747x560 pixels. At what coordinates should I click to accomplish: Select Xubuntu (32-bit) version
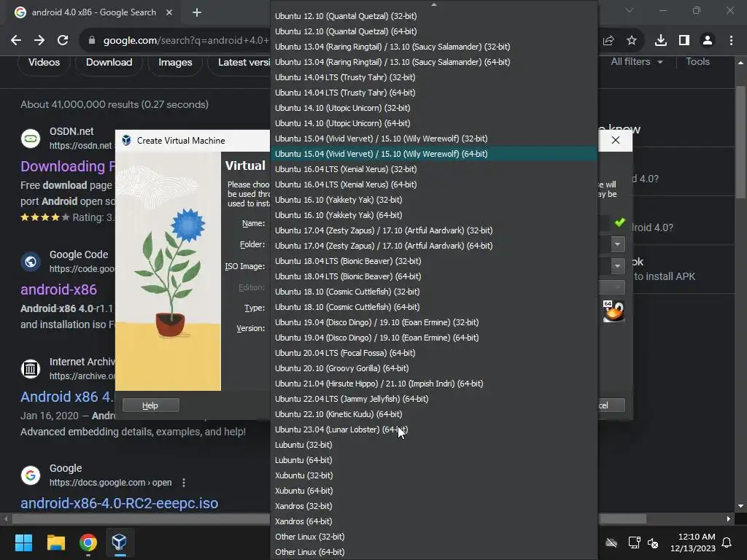(433, 475)
